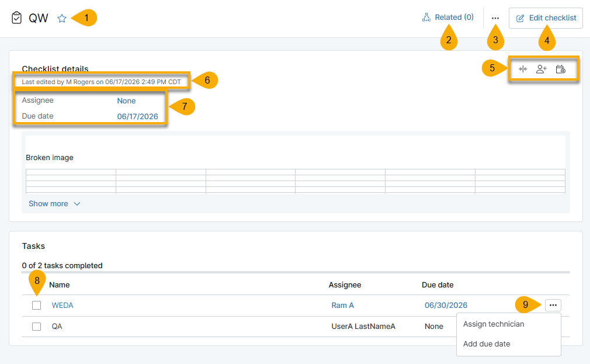Click the QA task name
Screen dimensions: 590x364
[x=57, y=327]
